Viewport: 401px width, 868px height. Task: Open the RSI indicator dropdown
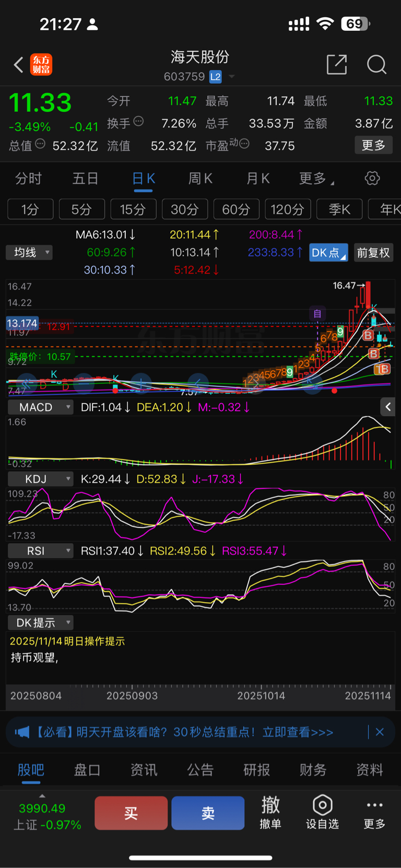click(x=40, y=551)
